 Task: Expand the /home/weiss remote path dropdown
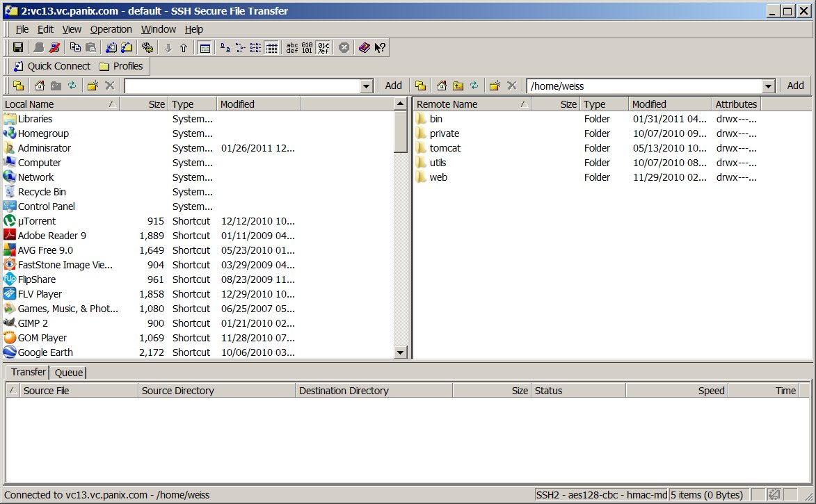[x=769, y=86]
